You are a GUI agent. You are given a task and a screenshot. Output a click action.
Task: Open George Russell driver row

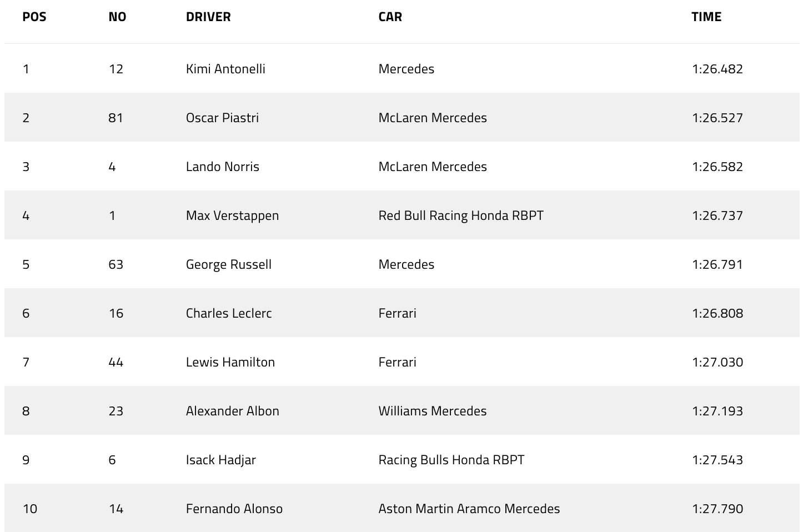point(402,264)
